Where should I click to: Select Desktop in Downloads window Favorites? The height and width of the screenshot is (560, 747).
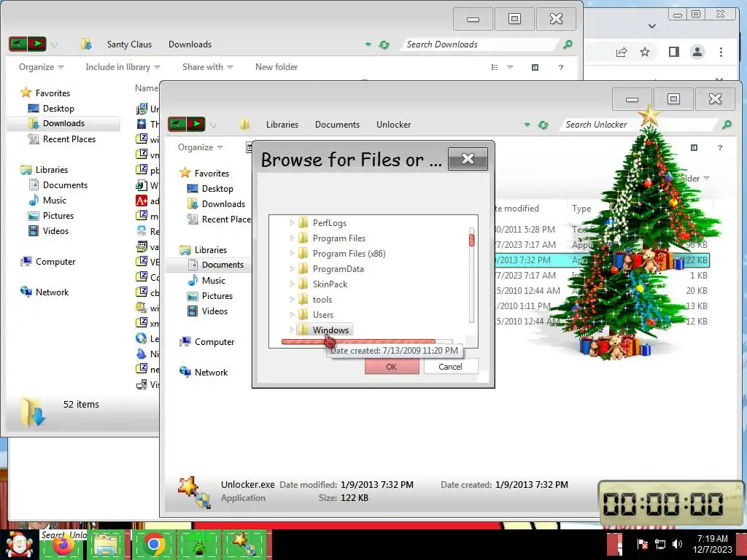[x=58, y=109]
